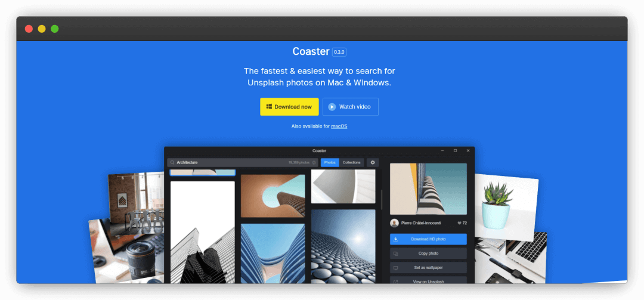The width and height of the screenshot is (644, 300).
Task: Click the 0.3.0 version badge
Action: point(340,52)
